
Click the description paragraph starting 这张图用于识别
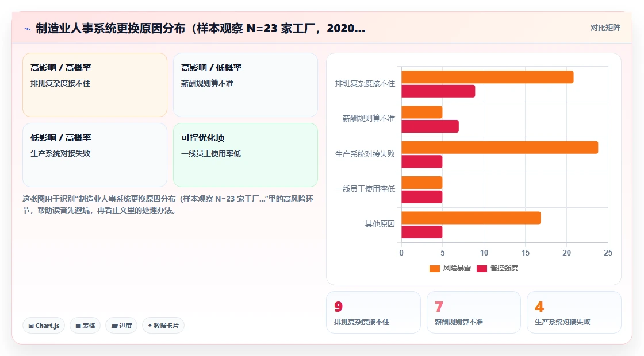tap(168, 204)
